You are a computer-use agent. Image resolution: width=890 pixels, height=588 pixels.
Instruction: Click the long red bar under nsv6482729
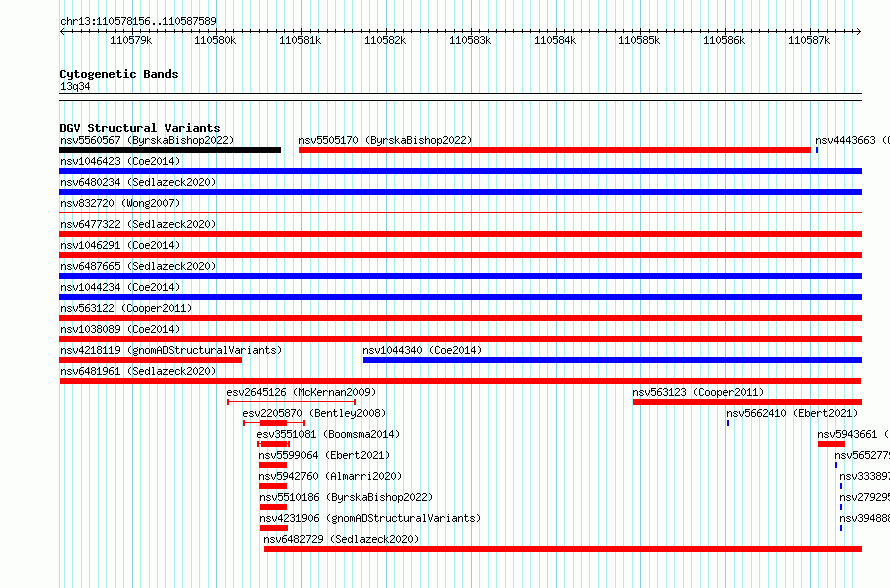563,549
